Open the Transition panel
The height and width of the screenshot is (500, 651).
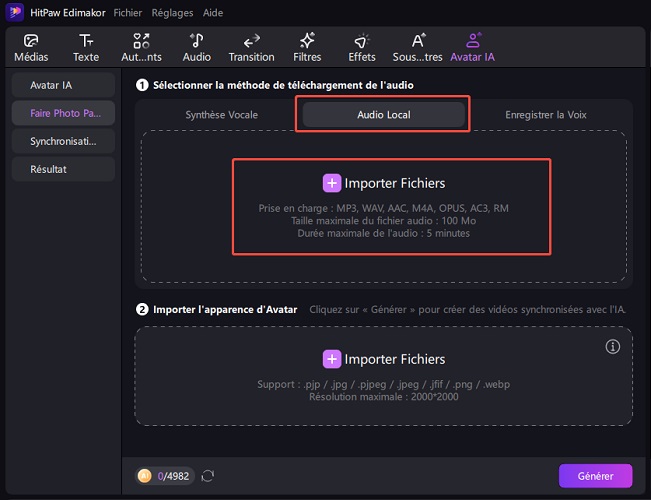251,47
